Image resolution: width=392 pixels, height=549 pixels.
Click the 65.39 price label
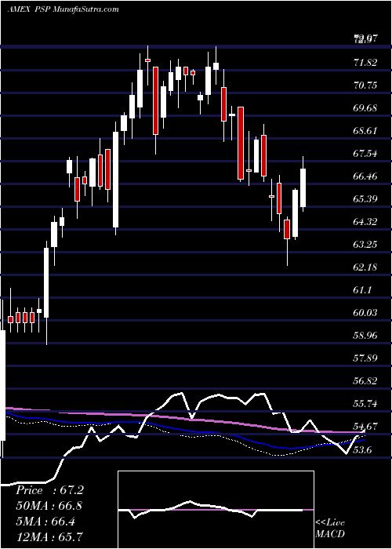(365, 199)
